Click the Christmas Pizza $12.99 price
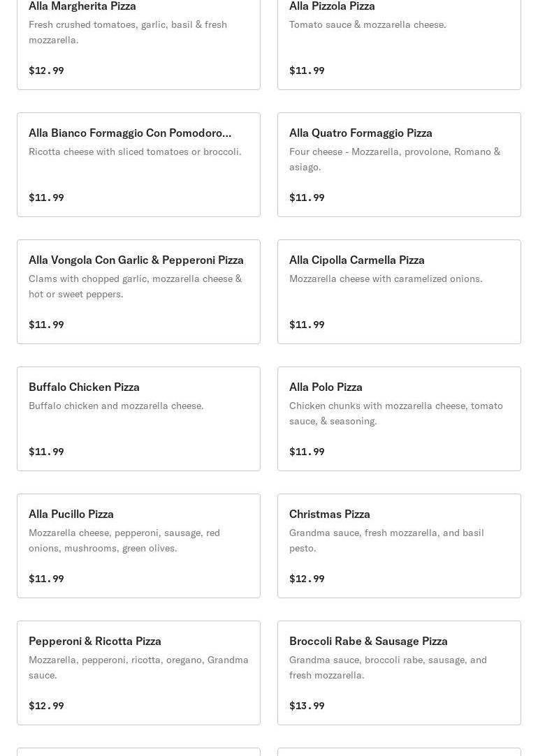The width and height of the screenshot is (538, 756). pyautogui.click(x=307, y=579)
